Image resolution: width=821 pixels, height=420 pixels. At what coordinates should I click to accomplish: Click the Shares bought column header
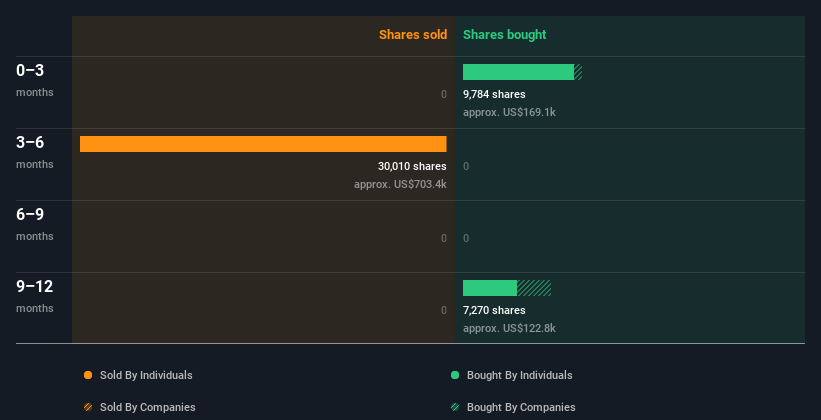504,35
